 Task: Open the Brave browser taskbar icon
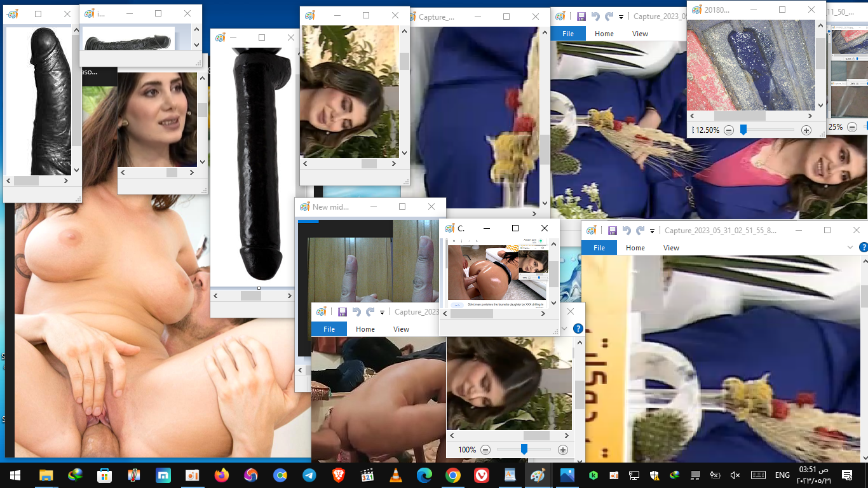(338, 475)
